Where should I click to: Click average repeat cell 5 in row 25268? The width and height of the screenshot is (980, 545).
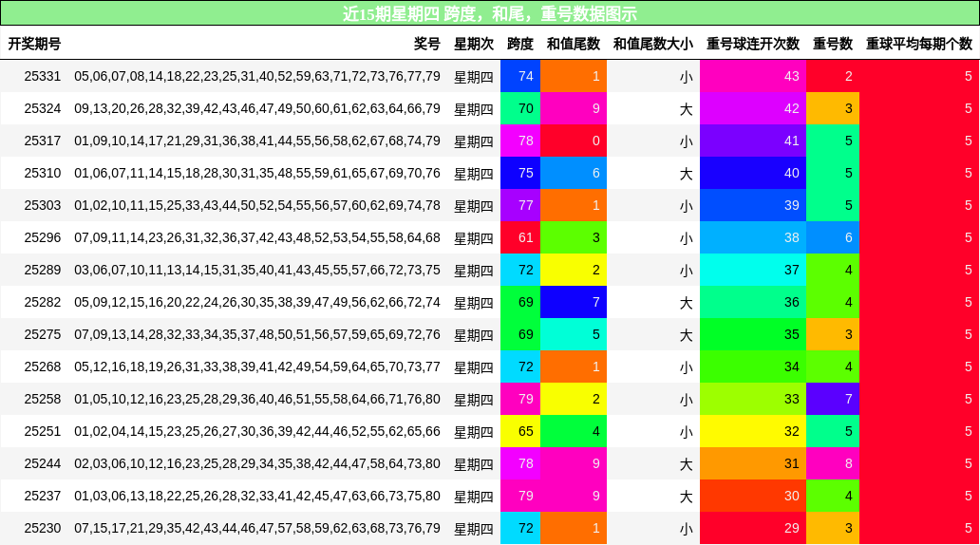pos(919,366)
